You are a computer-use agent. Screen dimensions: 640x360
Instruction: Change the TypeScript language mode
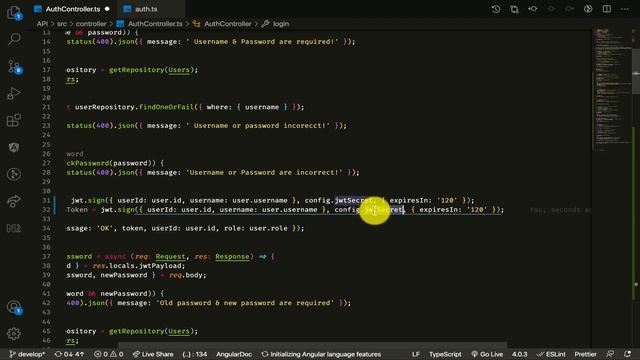click(x=445, y=354)
